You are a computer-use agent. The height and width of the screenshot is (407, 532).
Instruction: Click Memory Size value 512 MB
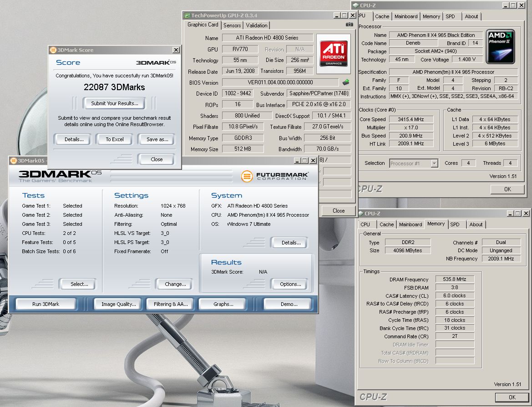click(x=243, y=149)
